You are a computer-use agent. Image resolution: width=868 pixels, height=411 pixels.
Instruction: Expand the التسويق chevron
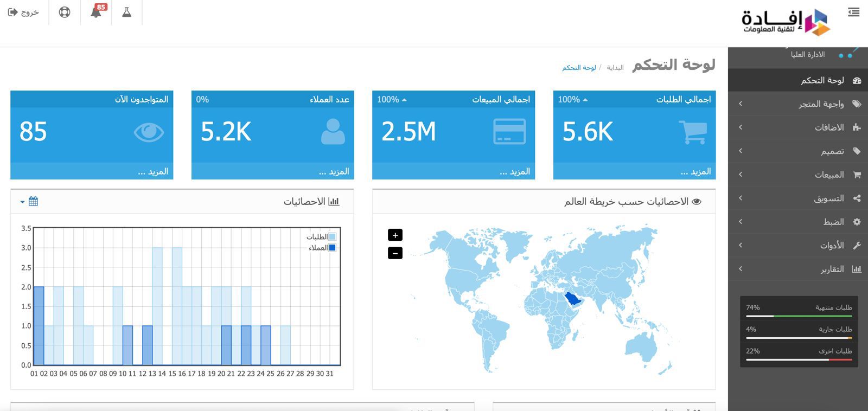741,198
